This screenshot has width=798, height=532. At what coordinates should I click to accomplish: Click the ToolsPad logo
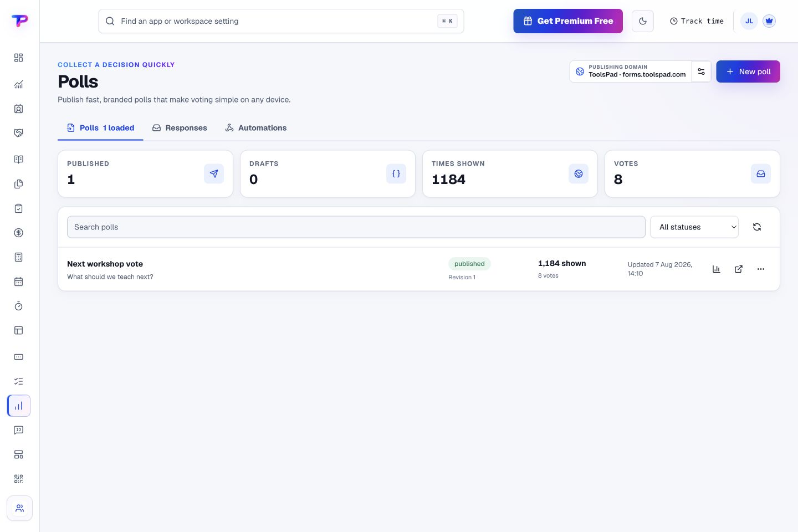tap(19, 21)
